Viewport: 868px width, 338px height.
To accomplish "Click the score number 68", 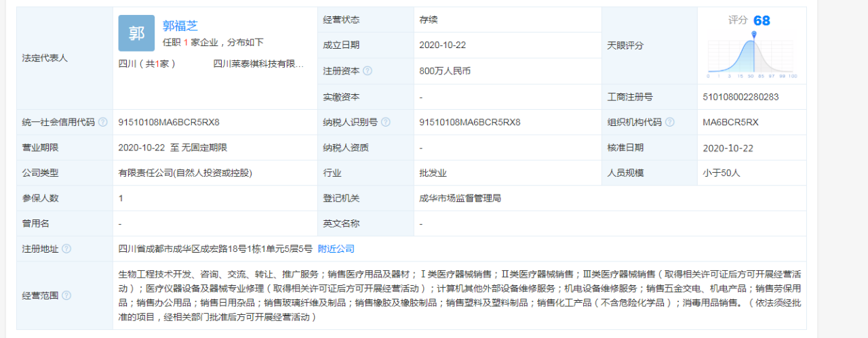I will pyautogui.click(x=762, y=20).
